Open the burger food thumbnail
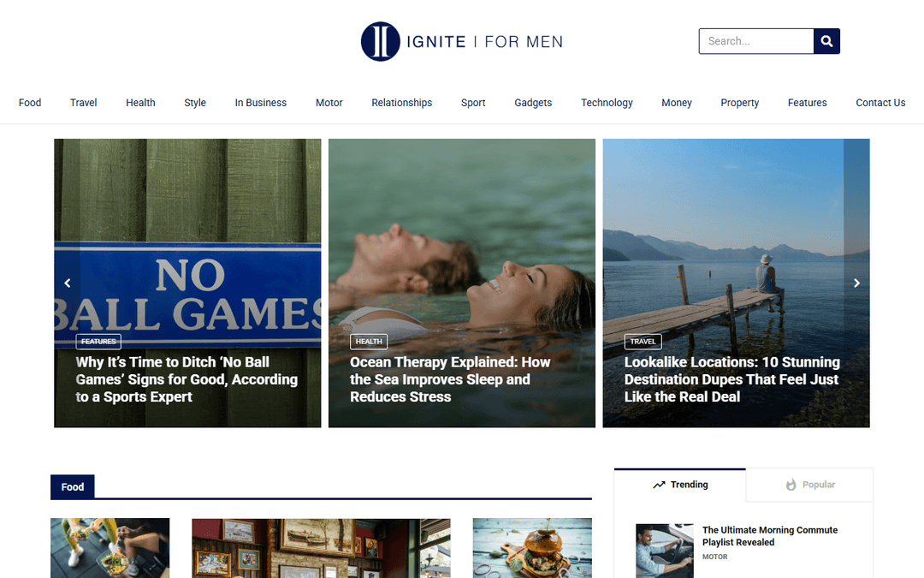 pos(532,548)
